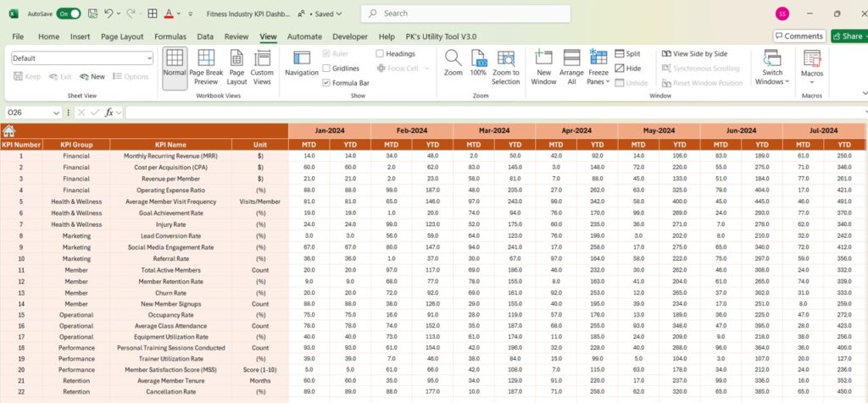Switch to the Developer tab
The width and height of the screenshot is (868, 403).
click(x=350, y=36)
